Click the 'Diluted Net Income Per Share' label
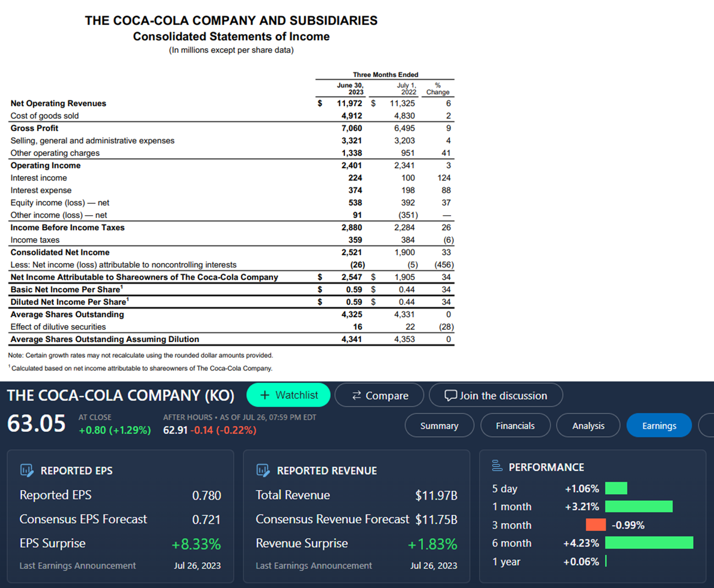Image resolution: width=714 pixels, height=588 pixels. click(70, 302)
